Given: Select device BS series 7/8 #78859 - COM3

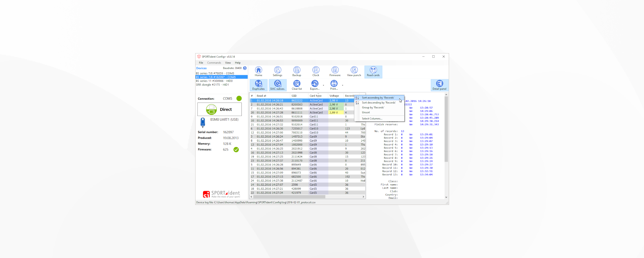Looking at the screenshot, I should click(x=221, y=73).
